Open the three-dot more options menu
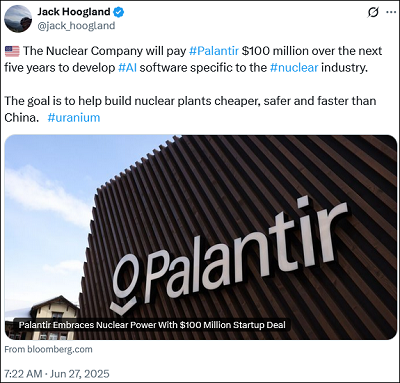This screenshot has width=400, height=383. (x=391, y=12)
